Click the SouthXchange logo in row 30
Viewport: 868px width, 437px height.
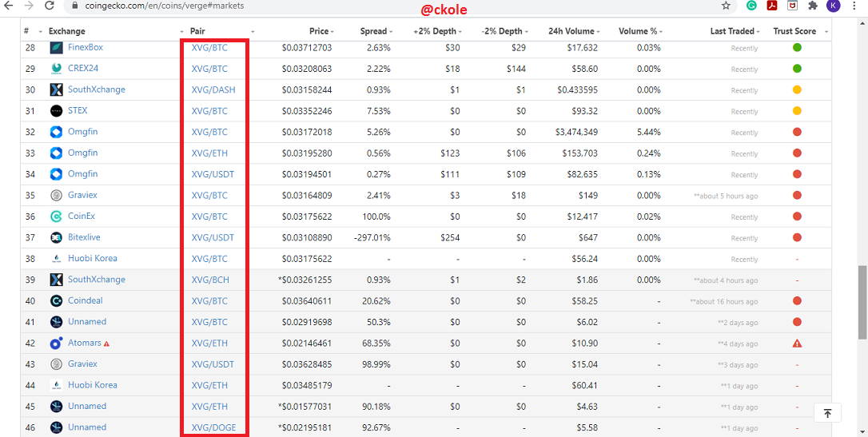point(57,89)
